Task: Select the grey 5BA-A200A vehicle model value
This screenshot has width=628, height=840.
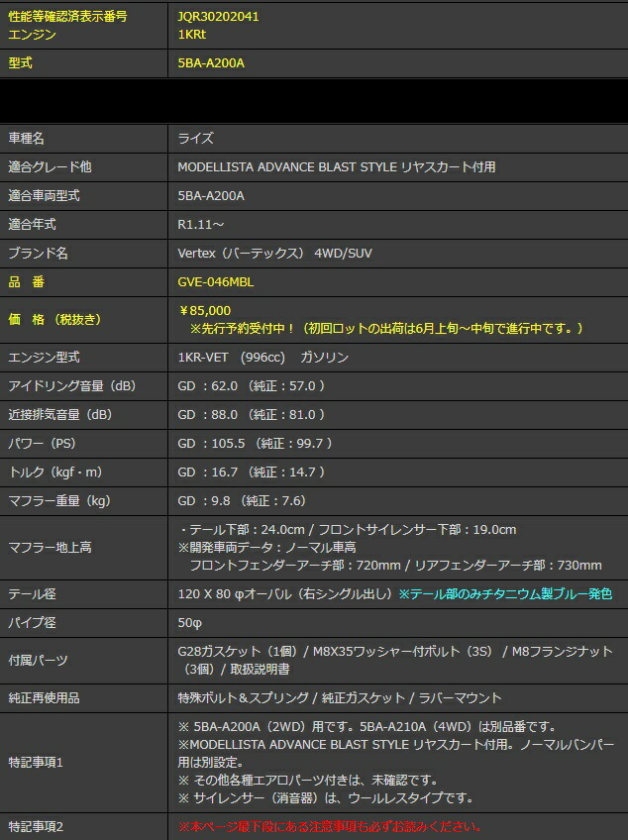Action: click(x=211, y=195)
